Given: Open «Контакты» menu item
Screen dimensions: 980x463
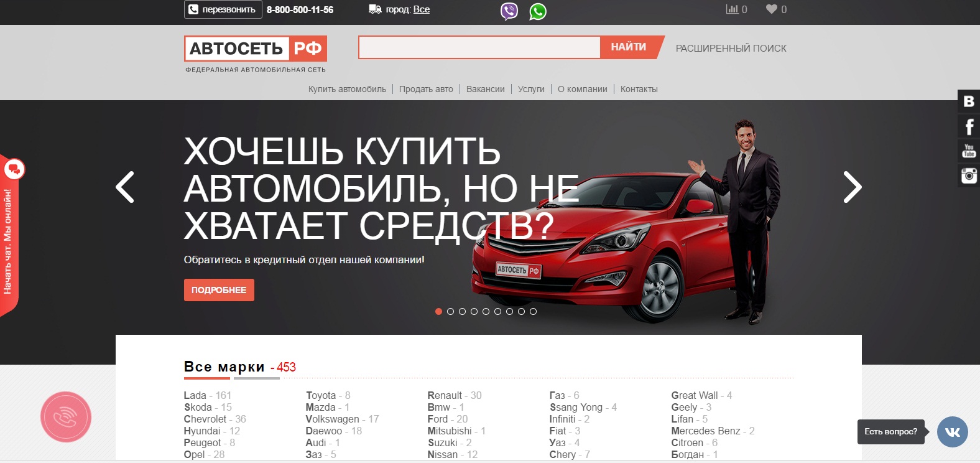Looking at the screenshot, I should click(639, 89).
